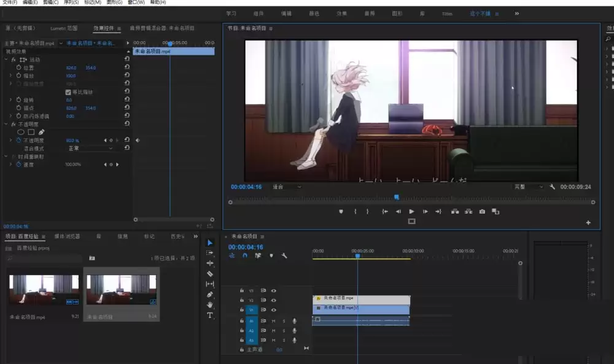The height and width of the screenshot is (364, 614).
Task: Click the Export Frame camera icon
Action: (482, 211)
